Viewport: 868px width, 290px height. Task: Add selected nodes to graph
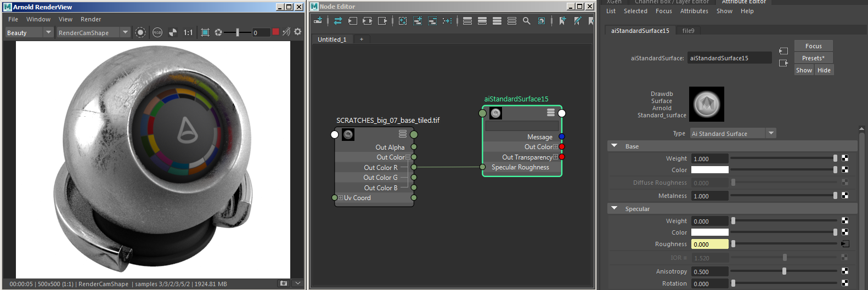pos(418,21)
